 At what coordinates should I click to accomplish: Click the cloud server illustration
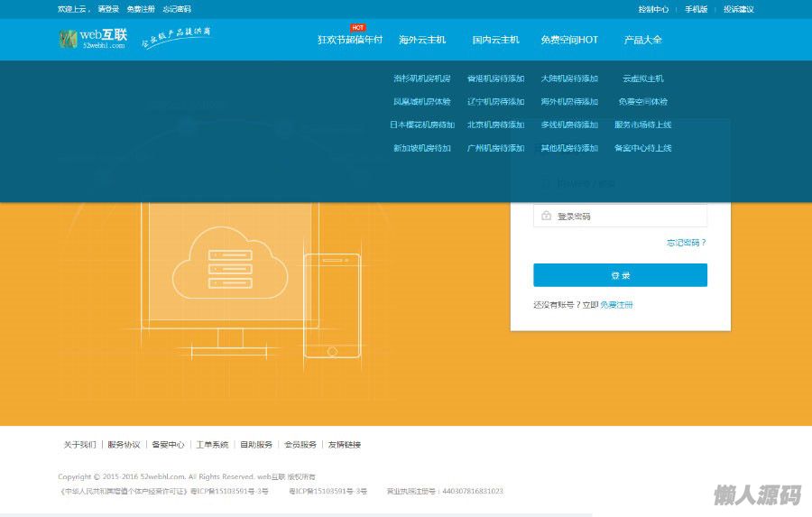230,262
